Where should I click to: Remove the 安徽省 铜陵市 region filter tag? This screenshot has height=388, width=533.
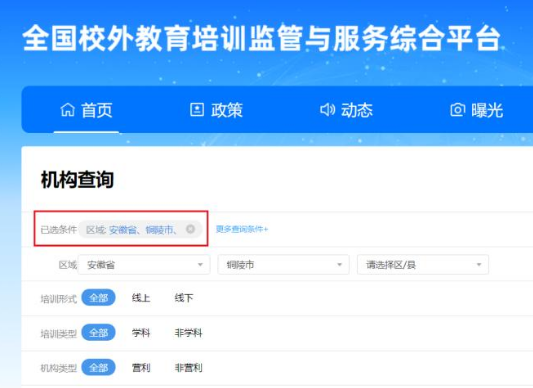coord(191,229)
